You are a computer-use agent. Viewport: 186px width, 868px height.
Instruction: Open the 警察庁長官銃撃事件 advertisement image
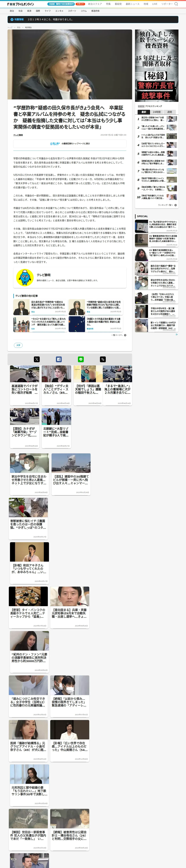157,65
